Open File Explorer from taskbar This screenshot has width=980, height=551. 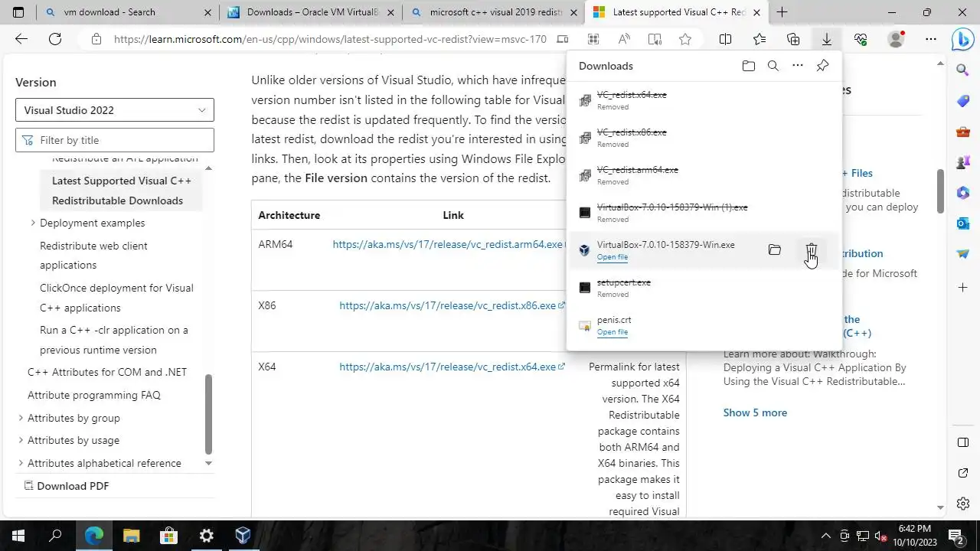pyautogui.click(x=131, y=536)
